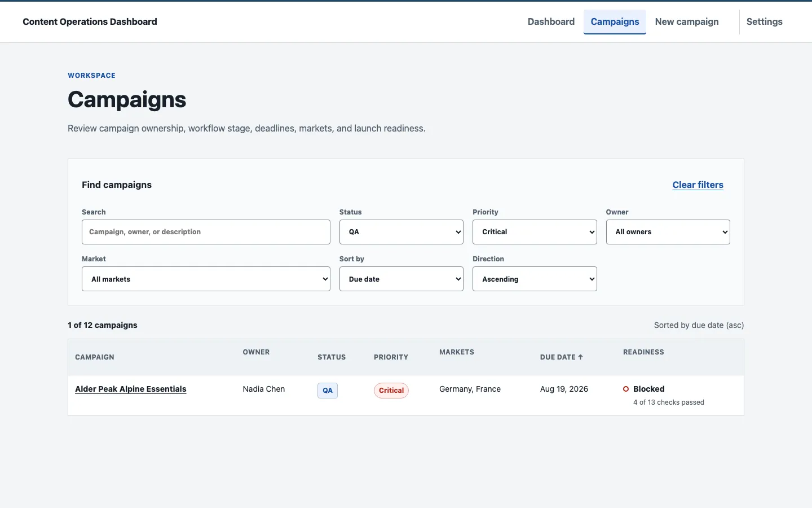
Task: Click the 4 of 13 checks passed text
Action: [x=669, y=402]
